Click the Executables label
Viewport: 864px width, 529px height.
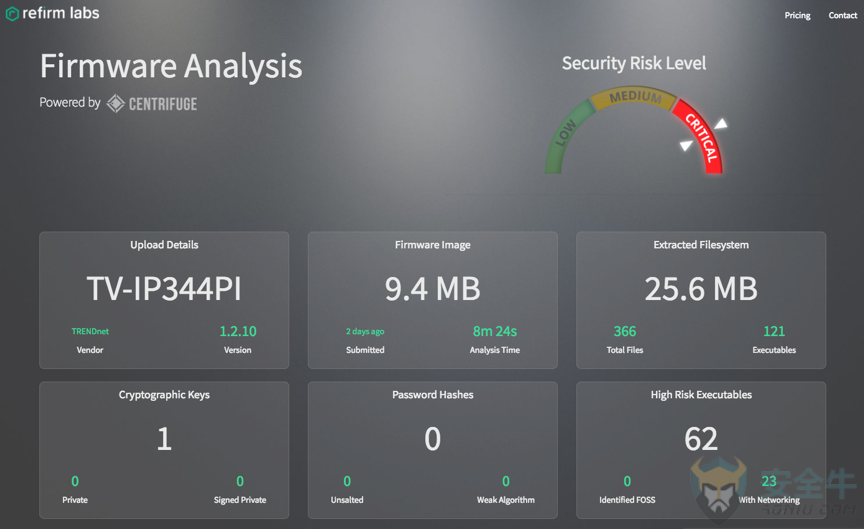click(774, 350)
